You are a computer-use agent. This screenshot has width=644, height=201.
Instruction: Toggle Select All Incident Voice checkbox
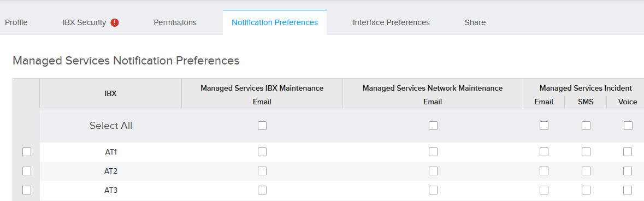pyautogui.click(x=628, y=126)
